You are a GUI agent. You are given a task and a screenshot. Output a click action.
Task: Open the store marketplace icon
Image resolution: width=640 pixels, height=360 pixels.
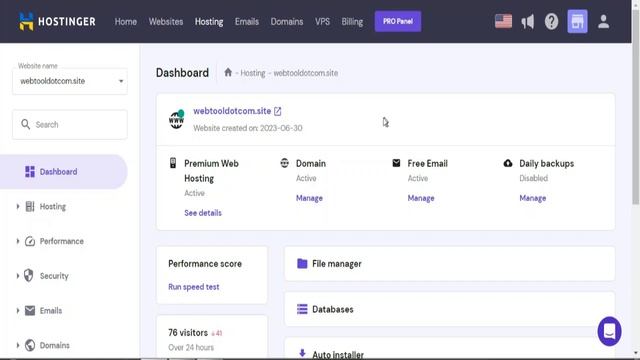577,21
